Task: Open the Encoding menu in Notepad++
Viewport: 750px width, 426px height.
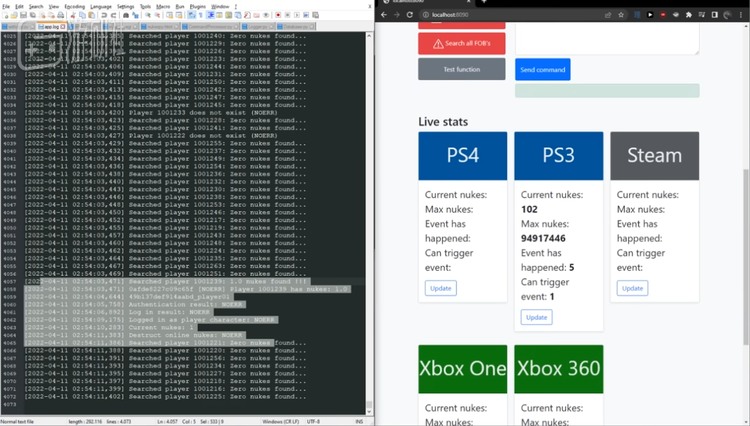Action: [x=73, y=6]
